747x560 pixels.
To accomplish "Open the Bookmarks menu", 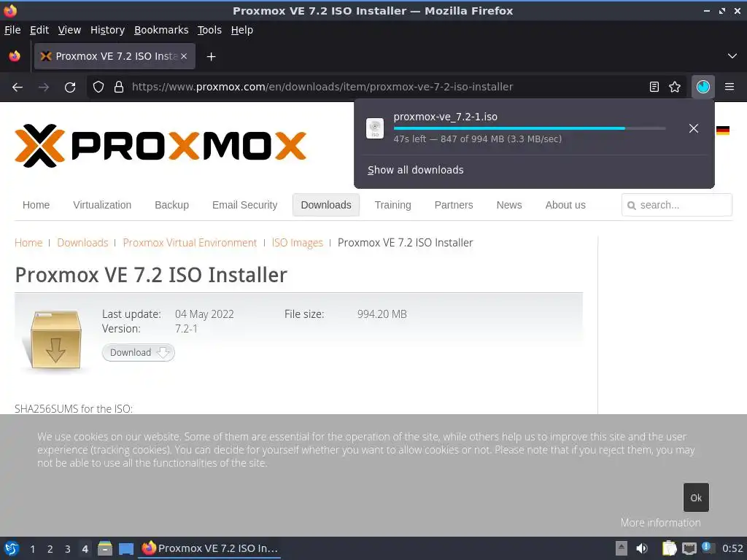I will click(x=161, y=30).
